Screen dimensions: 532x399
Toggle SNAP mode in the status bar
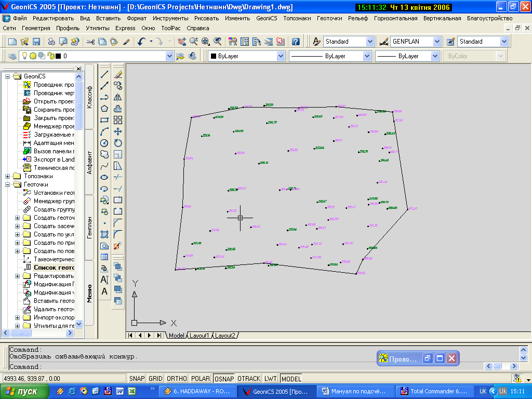pos(137,378)
